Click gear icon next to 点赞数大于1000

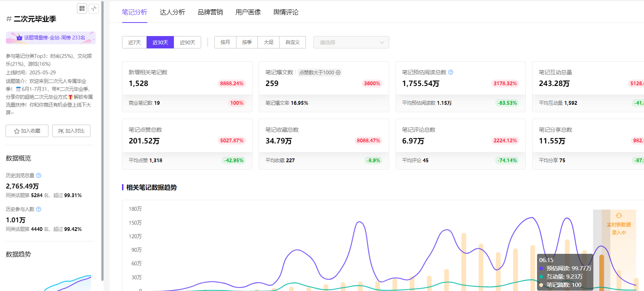click(338, 72)
